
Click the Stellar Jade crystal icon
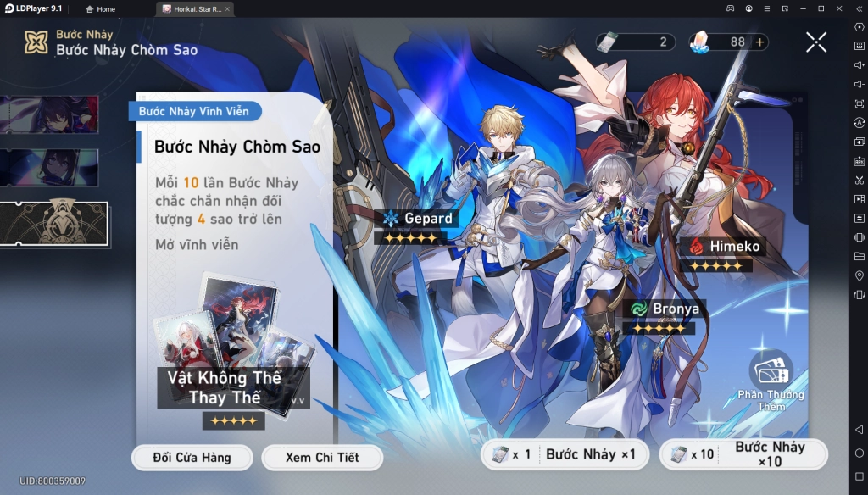point(700,42)
